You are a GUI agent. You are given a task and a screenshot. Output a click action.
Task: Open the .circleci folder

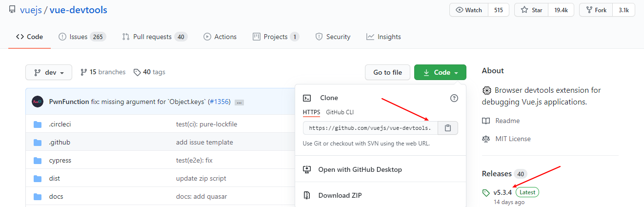coord(60,124)
